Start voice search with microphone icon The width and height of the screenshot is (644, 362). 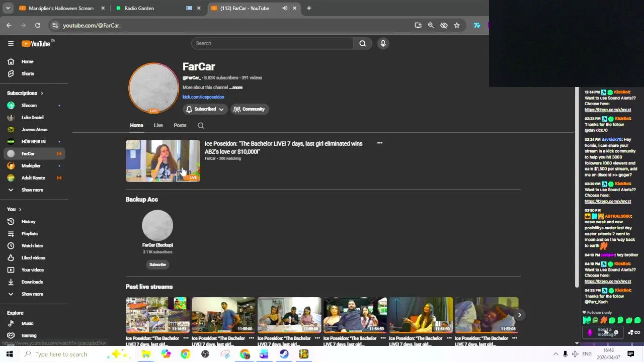[x=383, y=43]
